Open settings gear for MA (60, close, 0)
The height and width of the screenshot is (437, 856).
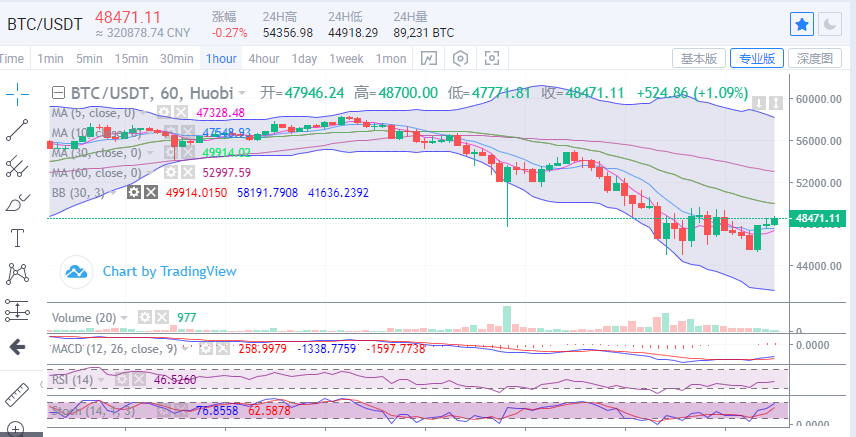coord(171,173)
